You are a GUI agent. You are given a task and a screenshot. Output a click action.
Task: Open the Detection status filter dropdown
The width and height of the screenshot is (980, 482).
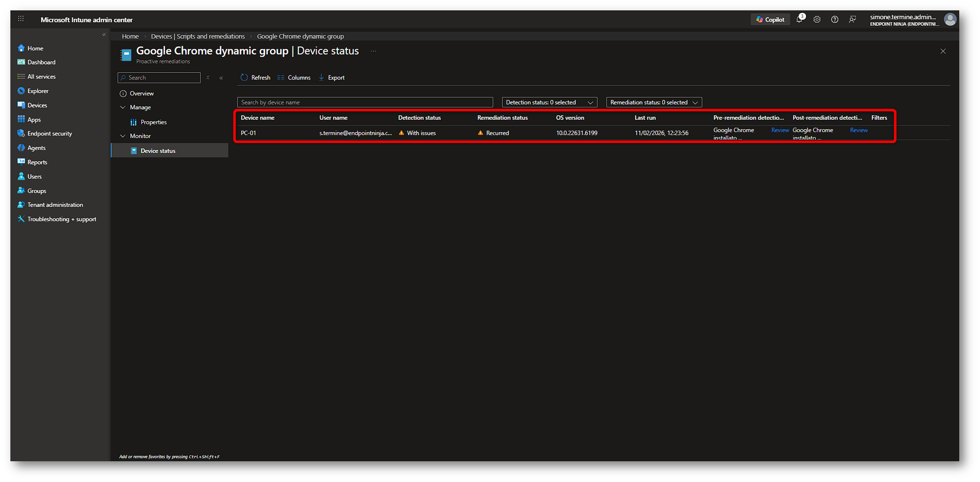click(x=549, y=102)
